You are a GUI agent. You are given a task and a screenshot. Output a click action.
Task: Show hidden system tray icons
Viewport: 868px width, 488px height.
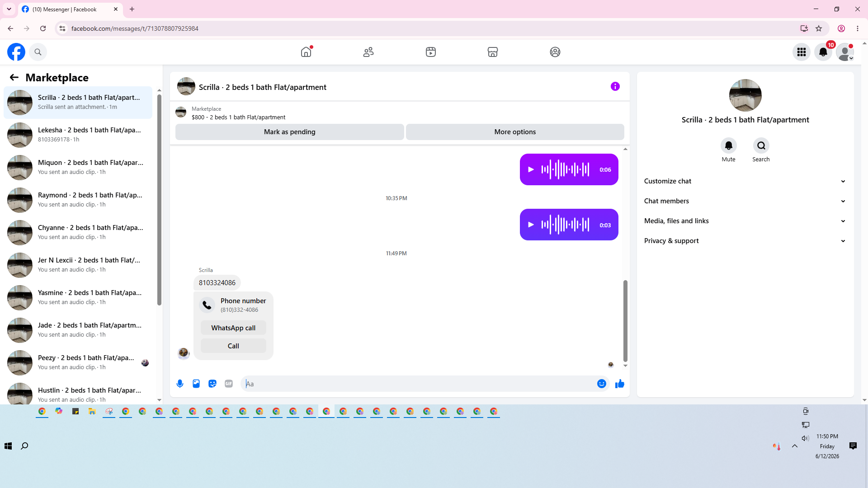[x=795, y=446]
